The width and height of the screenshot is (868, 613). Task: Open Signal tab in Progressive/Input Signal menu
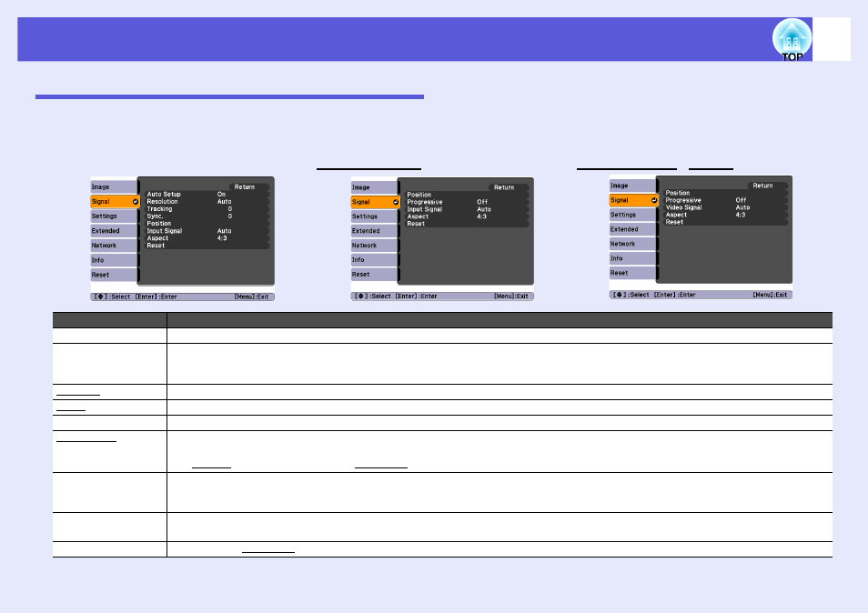(375, 203)
